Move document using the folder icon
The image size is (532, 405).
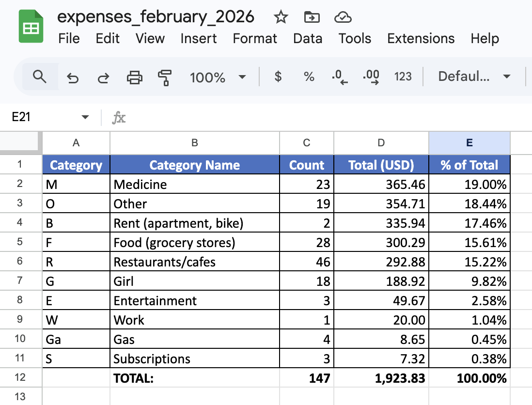pyautogui.click(x=312, y=17)
